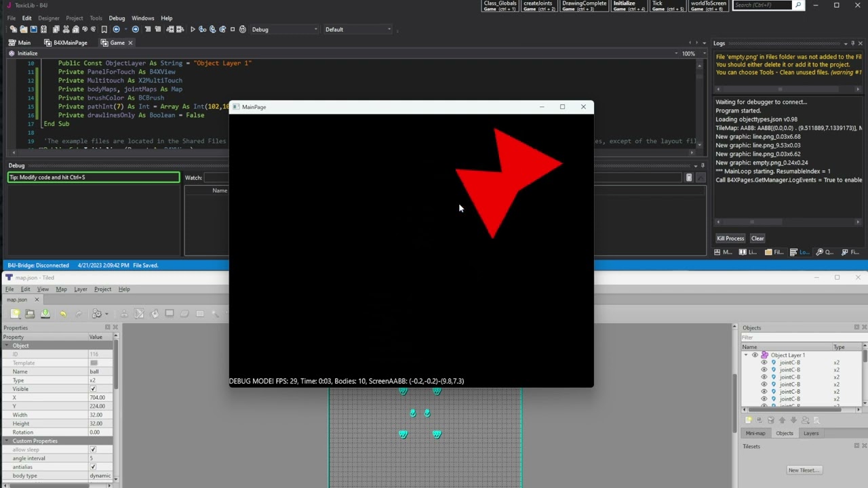This screenshot has width=868, height=488.
Task: Switch to B4XMainPage code tab
Action: click(x=66, y=43)
